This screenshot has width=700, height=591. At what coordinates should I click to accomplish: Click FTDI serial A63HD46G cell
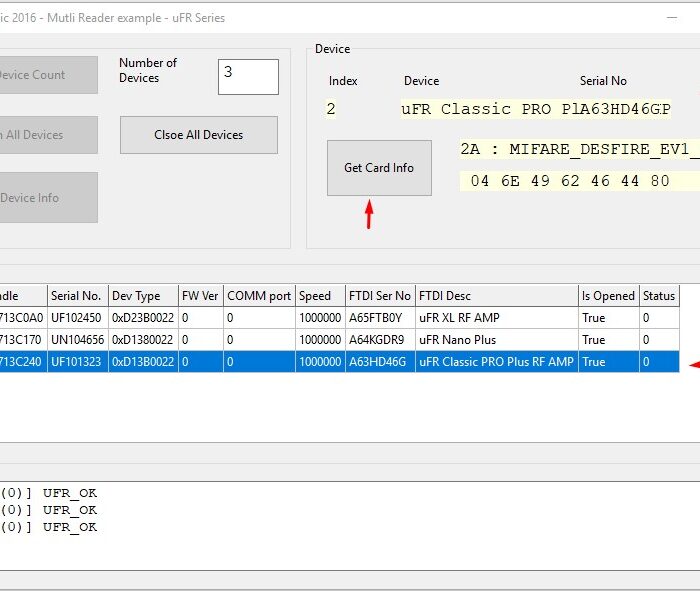tap(380, 362)
